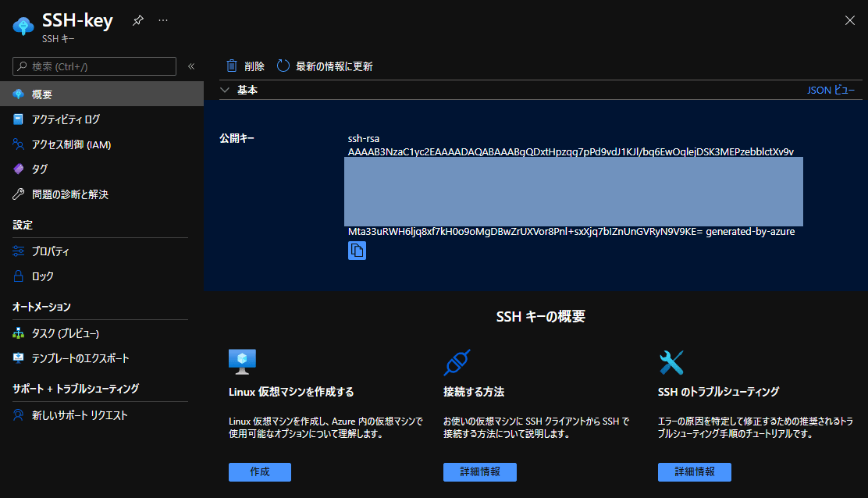Viewport: 868px width, 498px height.
Task: Click the tasks hierarchy icon
Action: coord(18,333)
